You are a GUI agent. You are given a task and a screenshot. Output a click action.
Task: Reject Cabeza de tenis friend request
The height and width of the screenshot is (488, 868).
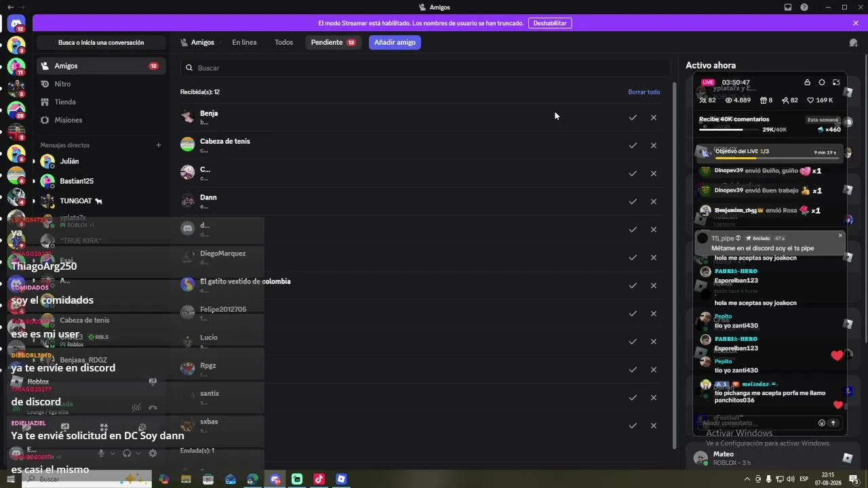click(x=654, y=146)
